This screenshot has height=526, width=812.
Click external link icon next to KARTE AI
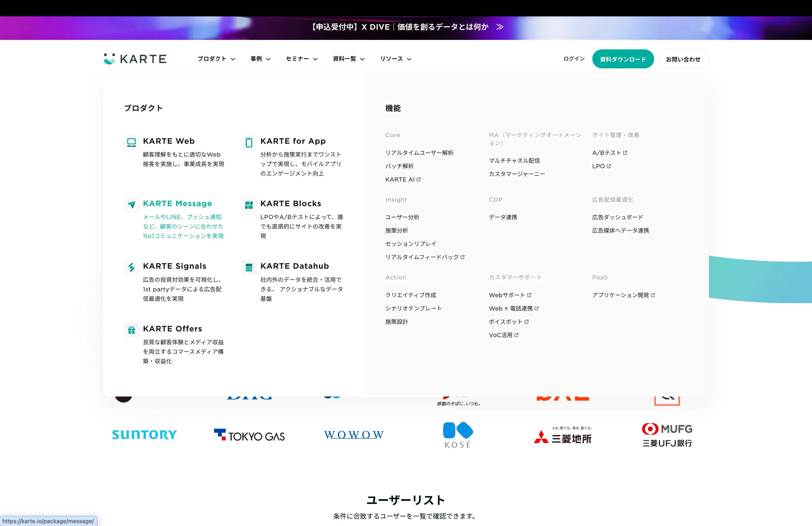pos(419,179)
